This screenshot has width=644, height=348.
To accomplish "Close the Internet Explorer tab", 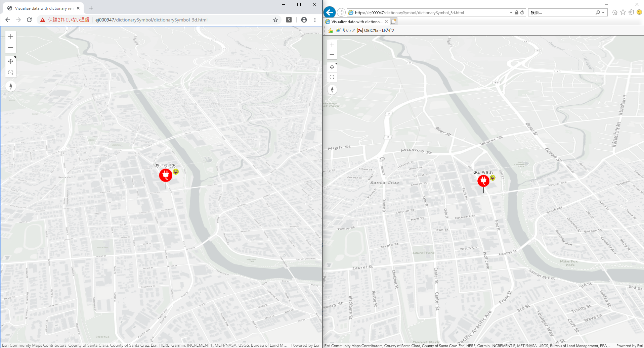I will (386, 22).
